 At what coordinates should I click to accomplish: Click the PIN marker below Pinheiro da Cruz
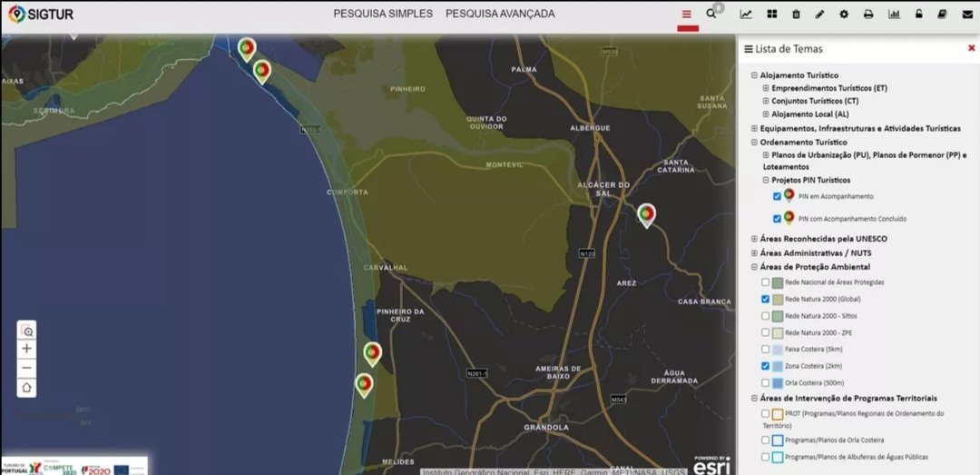[373, 353]
